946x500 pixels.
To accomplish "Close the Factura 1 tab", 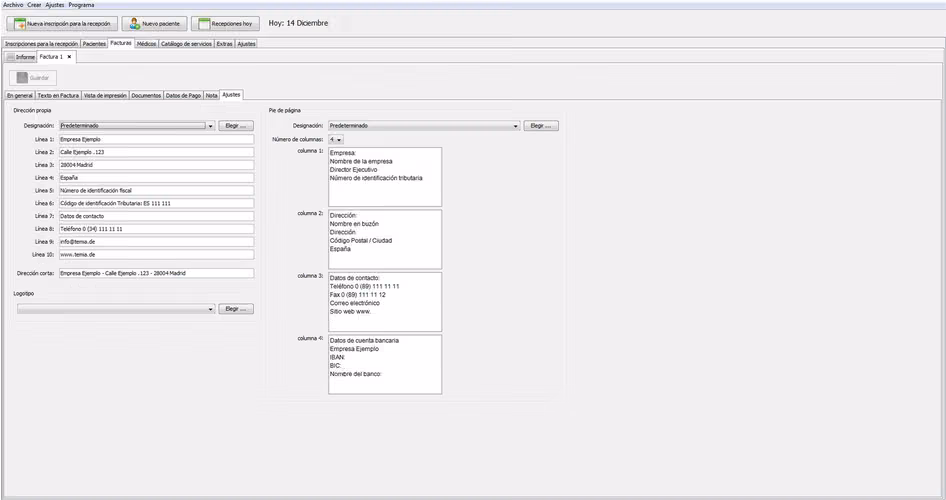I will (69, 57).
